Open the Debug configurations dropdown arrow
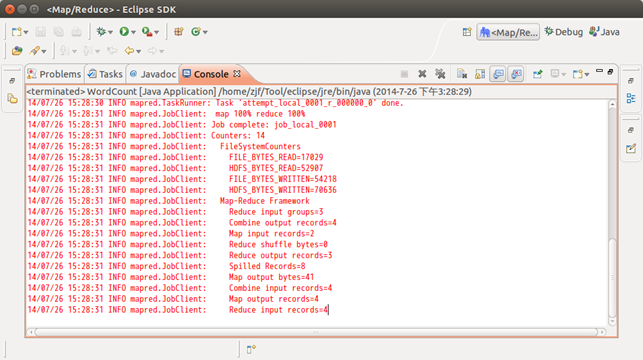 coord(110,32)
